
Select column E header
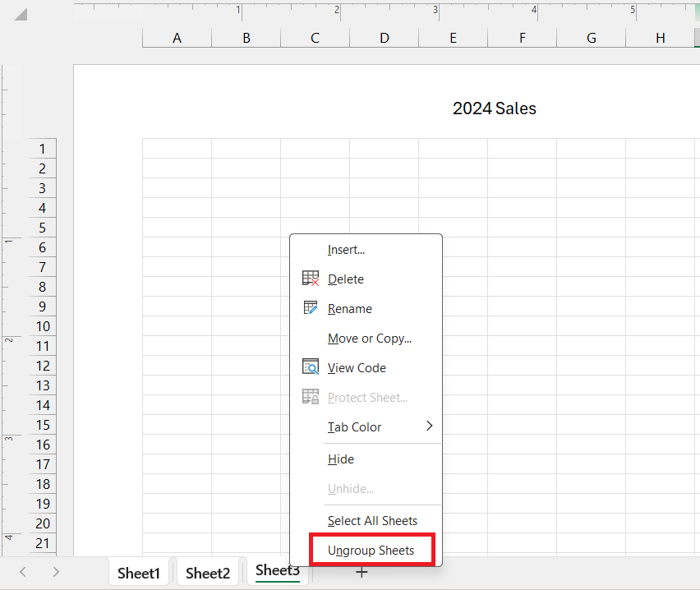click(454, 38)
